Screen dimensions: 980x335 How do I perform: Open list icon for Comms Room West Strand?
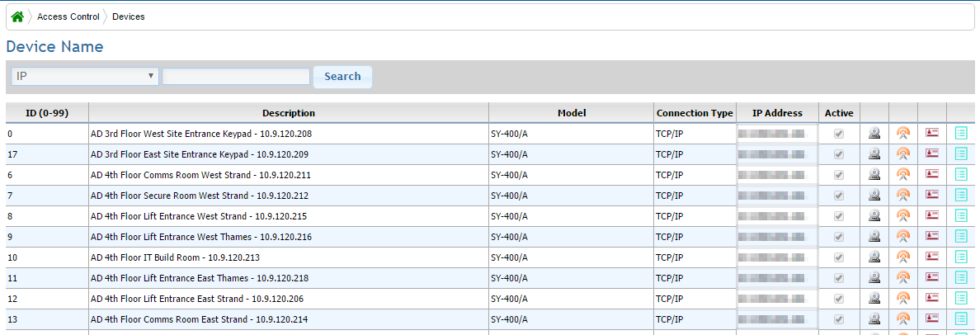[961, 174]
